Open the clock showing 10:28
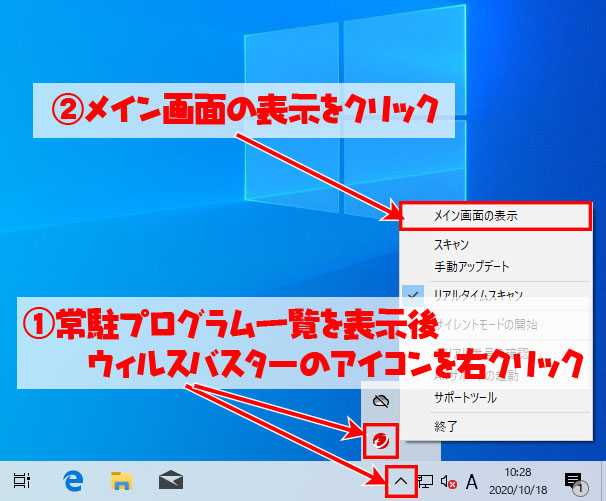The image size is (606, 501). 518,481
